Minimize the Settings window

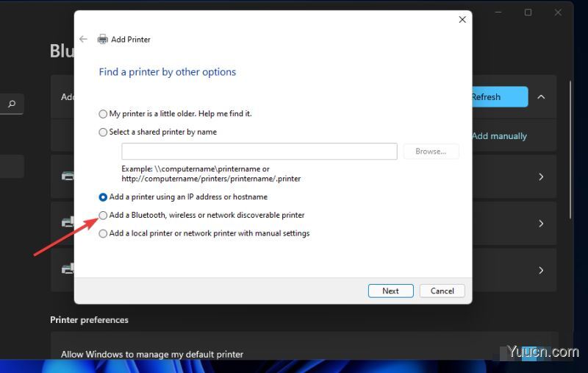(x=498, y=13)
